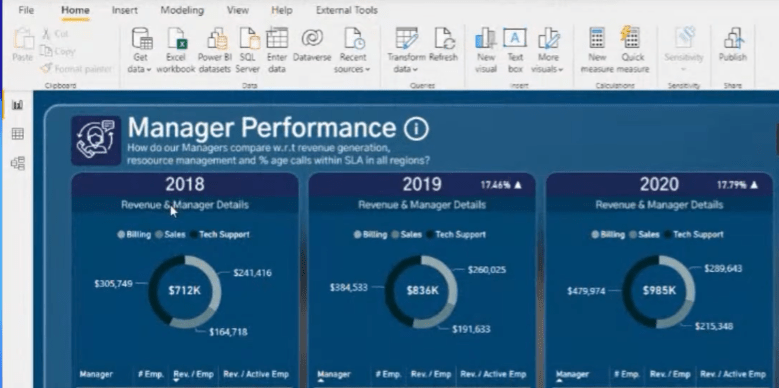Open the Enter data table tool

point(277,51)
